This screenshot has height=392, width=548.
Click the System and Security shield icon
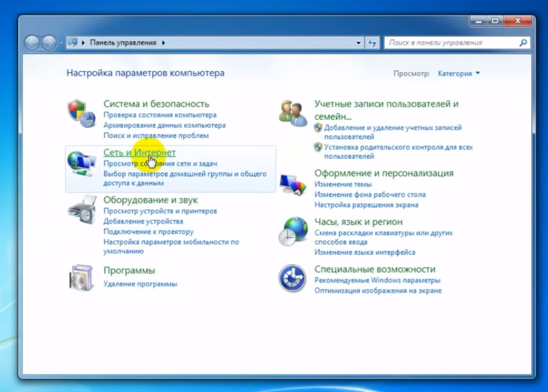click(x=81, y=113)
